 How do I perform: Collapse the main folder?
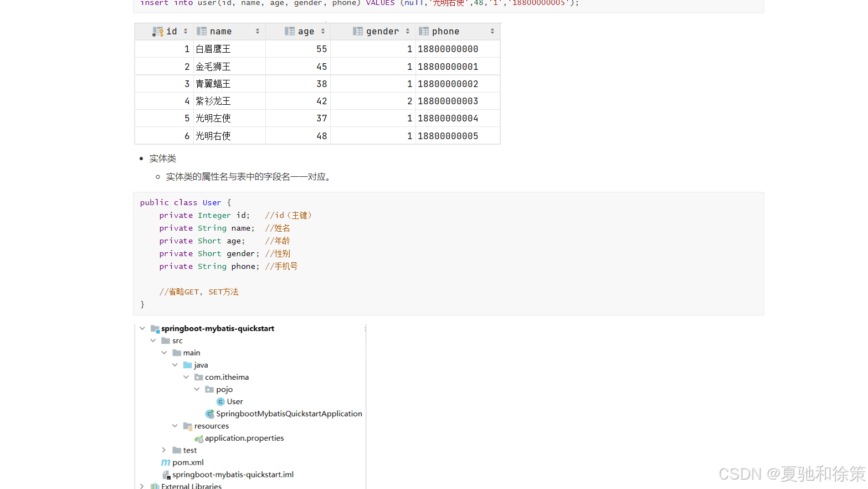tap(165, 353)
